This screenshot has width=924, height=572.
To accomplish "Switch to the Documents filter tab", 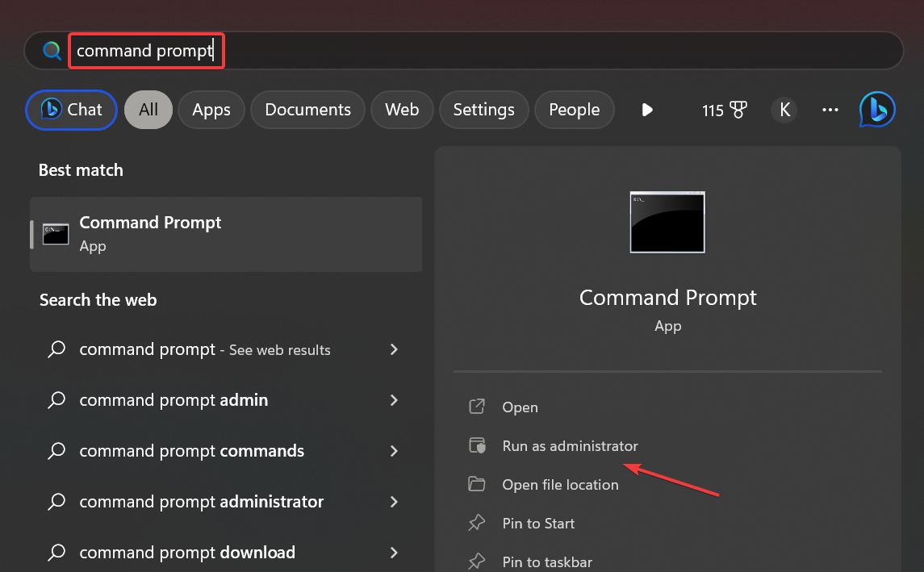I will [x=307, y=110].
